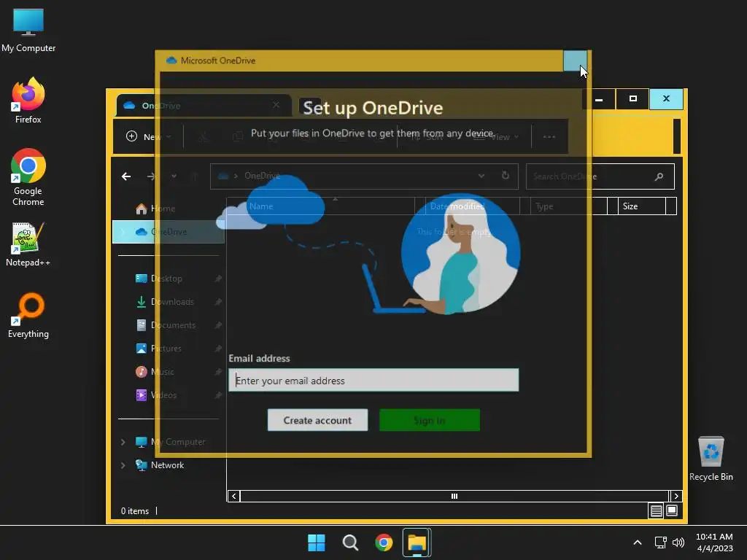Open My Computer desktop icon
This screenshot has height=560, width=747.
[28, 31]
